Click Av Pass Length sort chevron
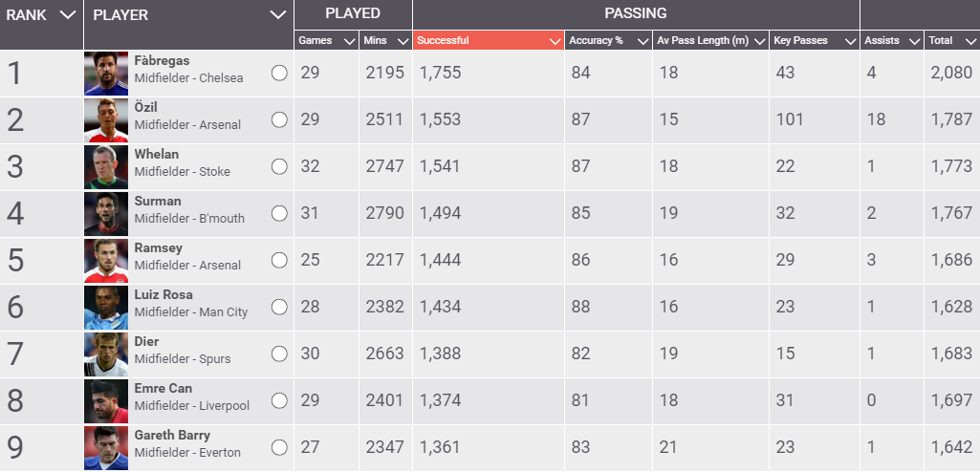 click(759, 41)
